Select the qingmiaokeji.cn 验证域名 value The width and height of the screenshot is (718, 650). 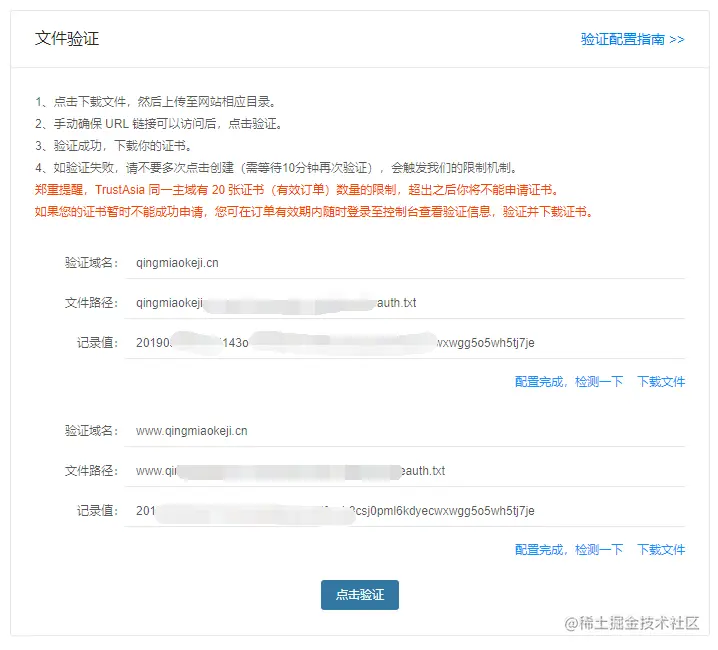[x=177, y=263]
